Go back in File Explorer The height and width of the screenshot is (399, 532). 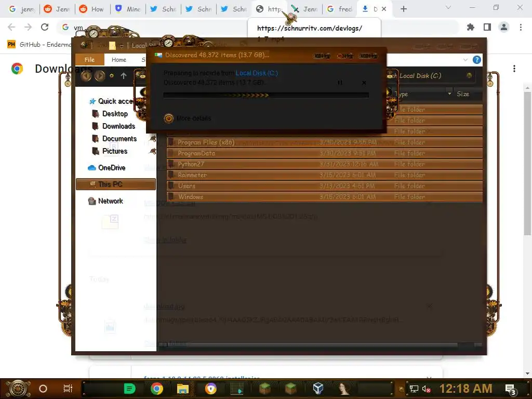point(86,76)
